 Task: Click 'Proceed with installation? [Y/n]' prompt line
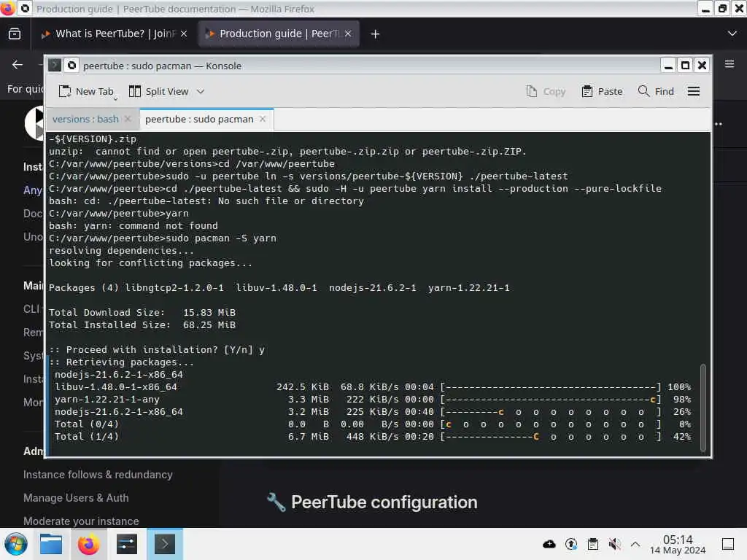coord(157,350)
